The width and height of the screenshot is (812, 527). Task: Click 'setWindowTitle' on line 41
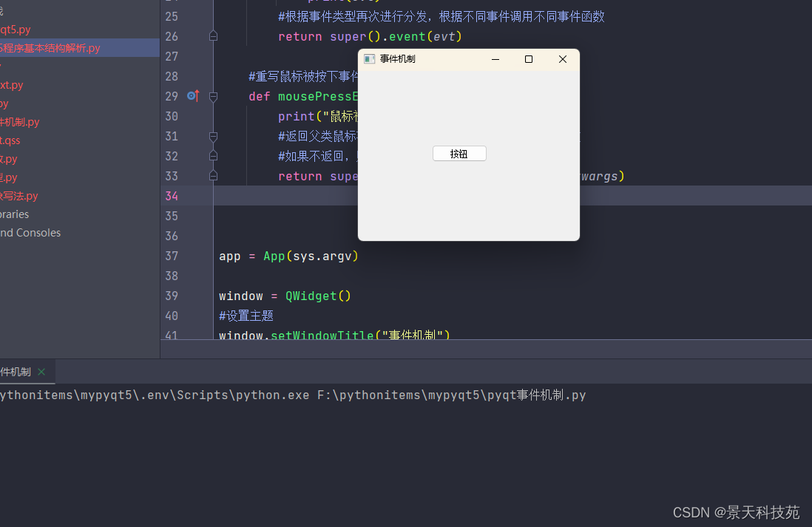322,336
